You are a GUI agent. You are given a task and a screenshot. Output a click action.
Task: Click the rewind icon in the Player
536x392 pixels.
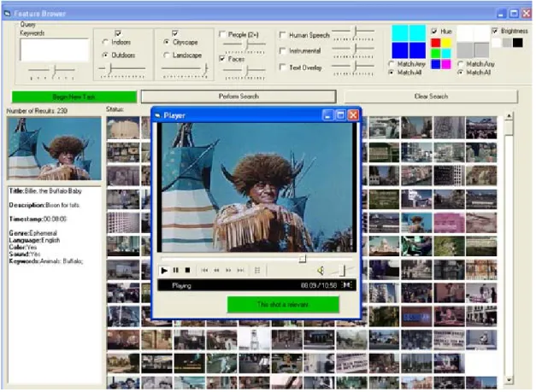point(217,271)
